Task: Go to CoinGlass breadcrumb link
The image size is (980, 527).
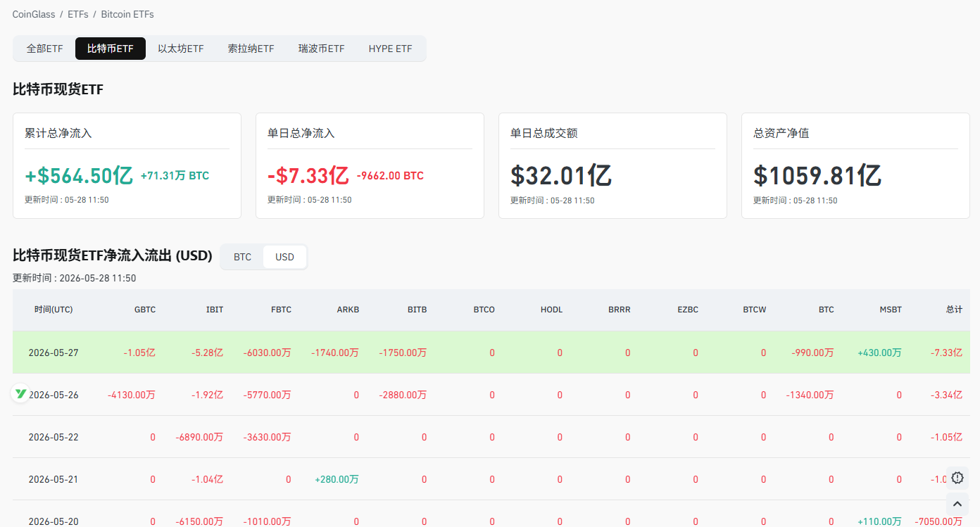Action: tap(34, 14)
